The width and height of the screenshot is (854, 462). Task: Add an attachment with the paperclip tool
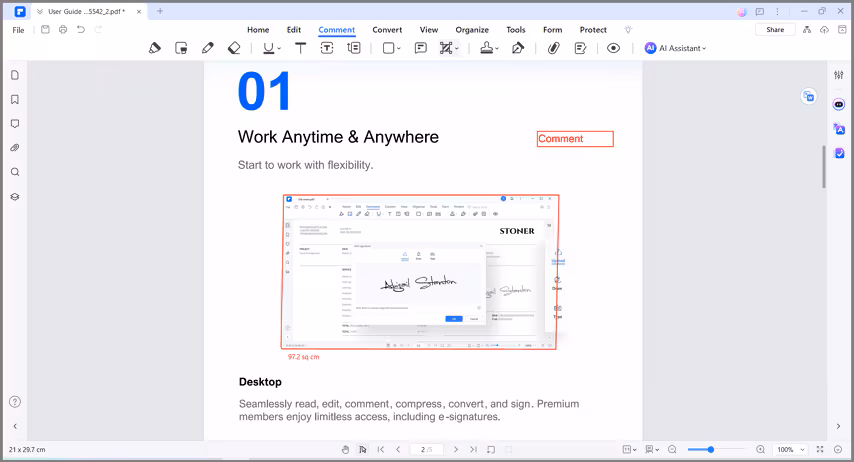(552, 48)
